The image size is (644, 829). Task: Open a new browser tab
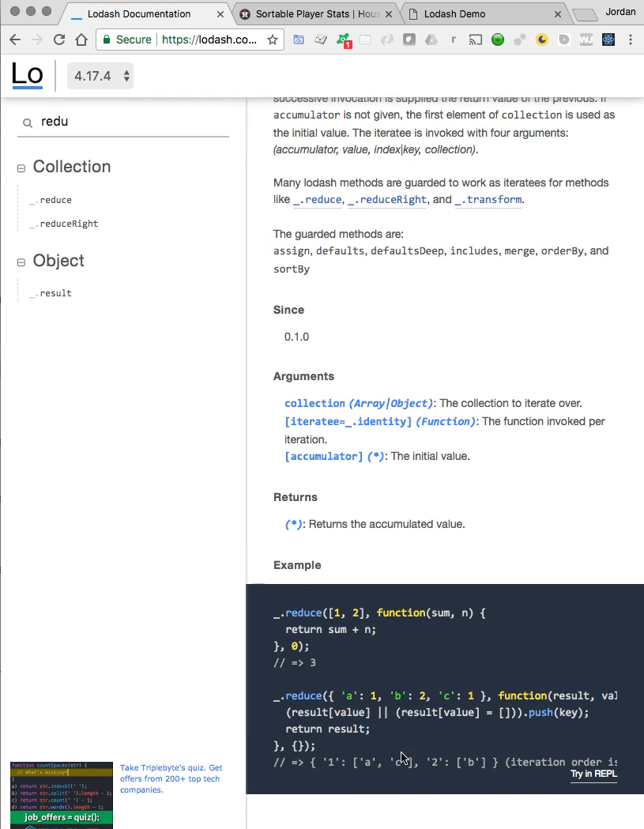coord(584,15)
